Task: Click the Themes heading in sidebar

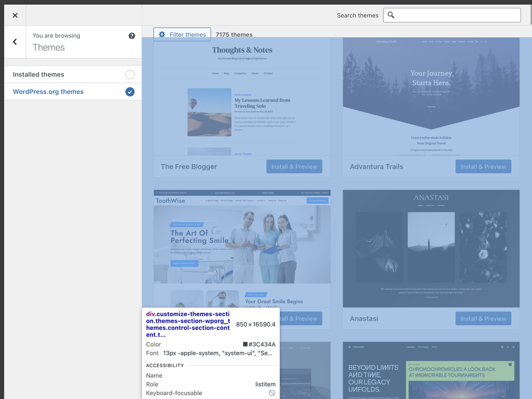Action: point(48,47)
